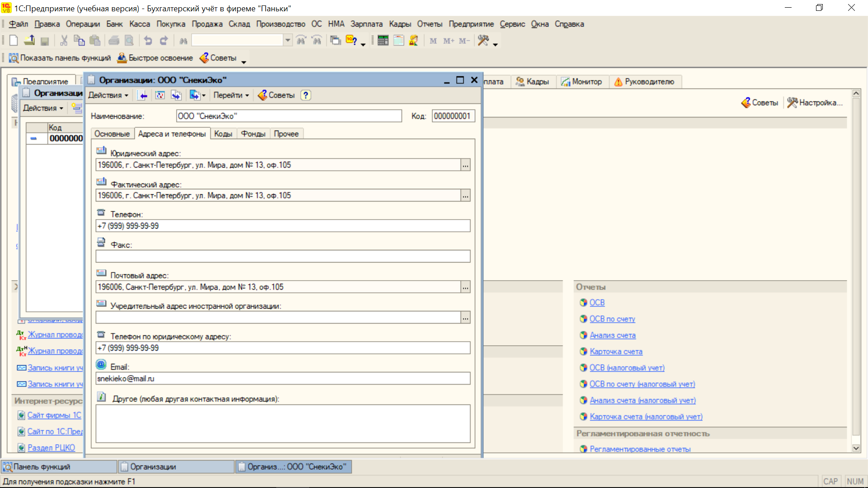Screen dimensions: 868x488
Task: Open the Банк menu
Action: (114, 24)
